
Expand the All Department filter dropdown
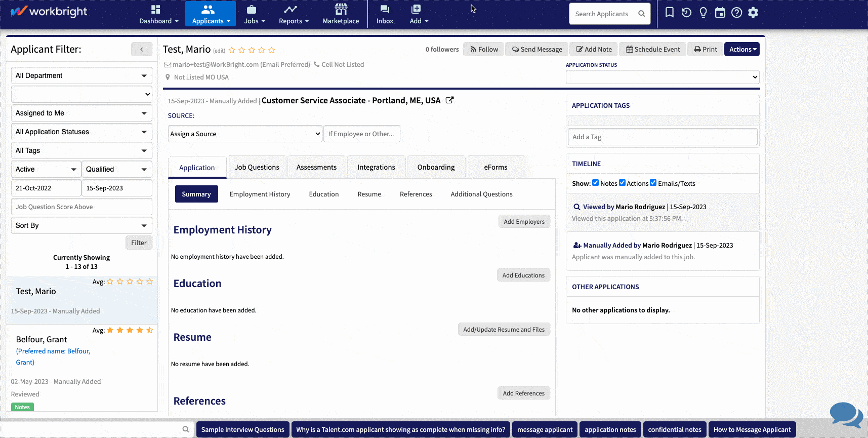(81, 75)
